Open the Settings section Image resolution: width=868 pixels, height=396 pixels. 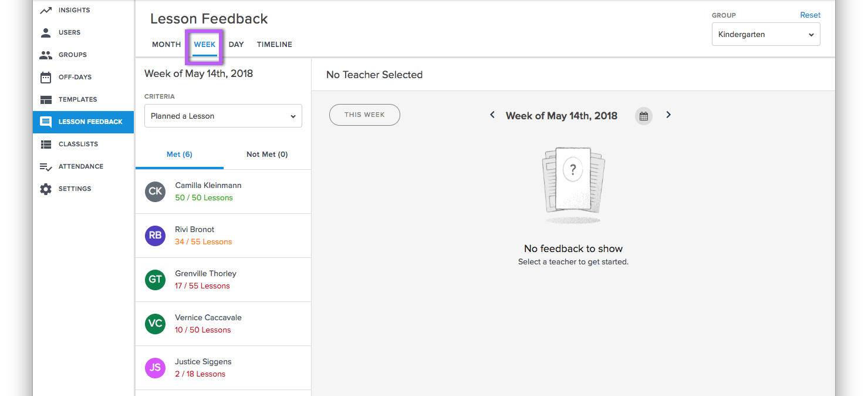(x=83, y=189)
